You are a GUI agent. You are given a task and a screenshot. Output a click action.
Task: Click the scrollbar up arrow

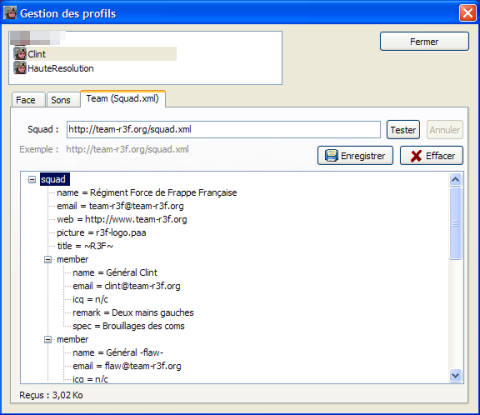(455, 180)
